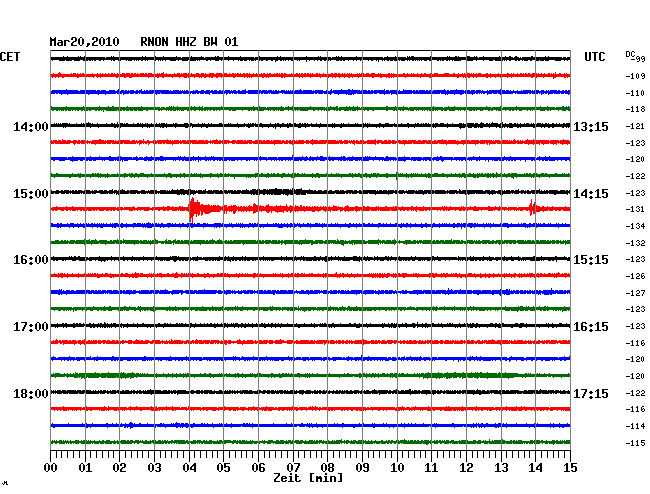Click minute 07 on the time axis
Viewport: 650px width, 494px height.
(293, 468)
